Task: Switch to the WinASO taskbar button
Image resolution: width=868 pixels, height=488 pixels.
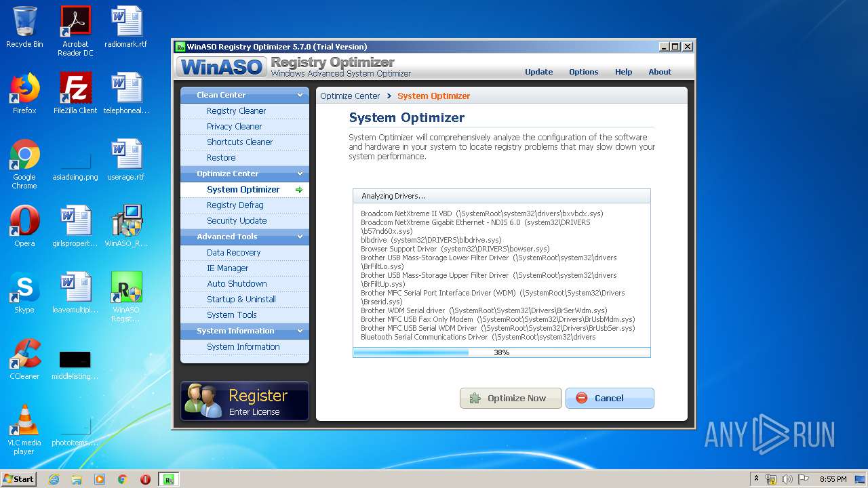Action: point(168,479)
